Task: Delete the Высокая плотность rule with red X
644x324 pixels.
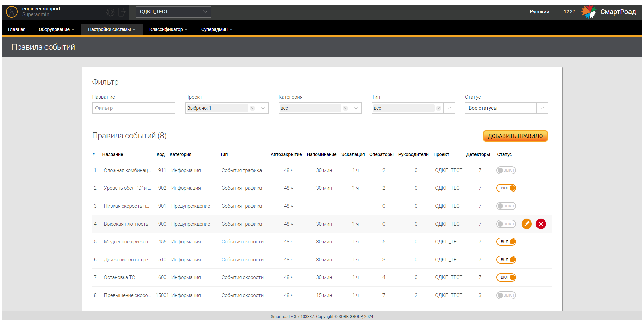Action: point(541,224)
